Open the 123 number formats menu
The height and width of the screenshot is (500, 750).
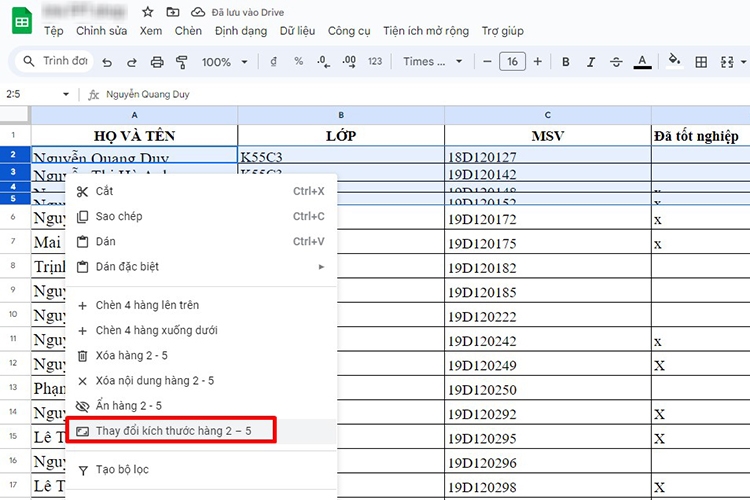[375, 61]
